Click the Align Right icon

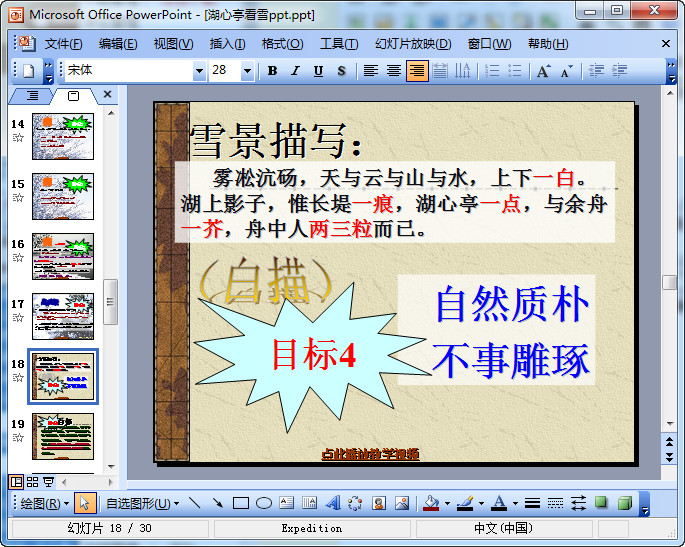pos(416,71)
